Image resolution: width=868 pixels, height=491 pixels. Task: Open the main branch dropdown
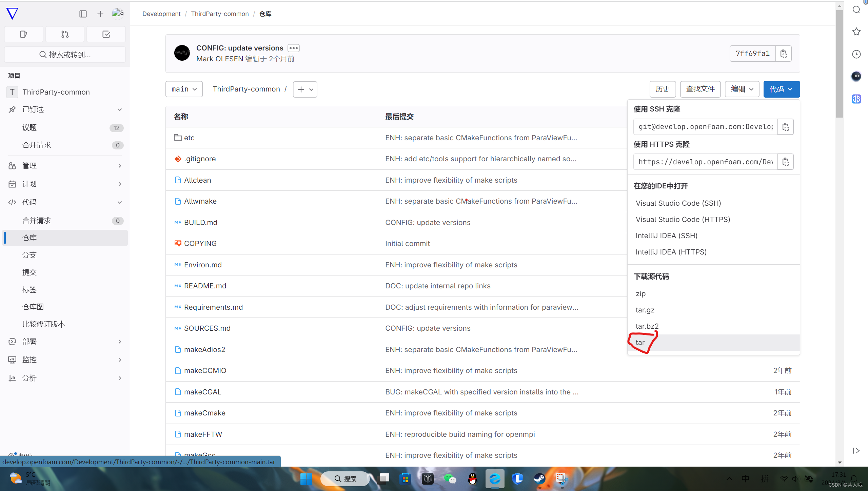pos(184,89)
